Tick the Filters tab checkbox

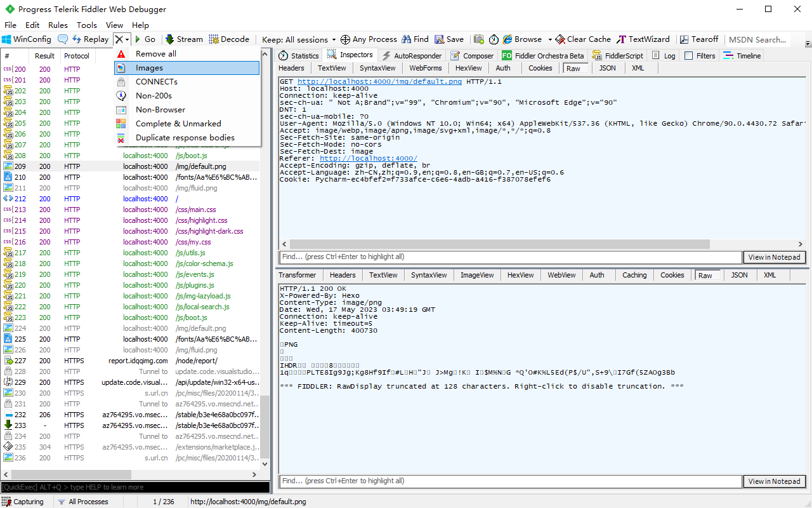[688, 56]
